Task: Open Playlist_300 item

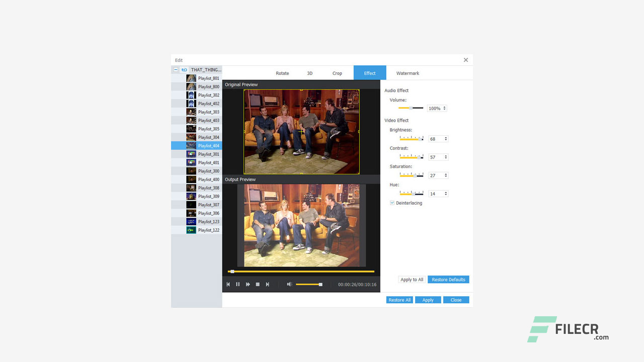Action: [197, 171]
